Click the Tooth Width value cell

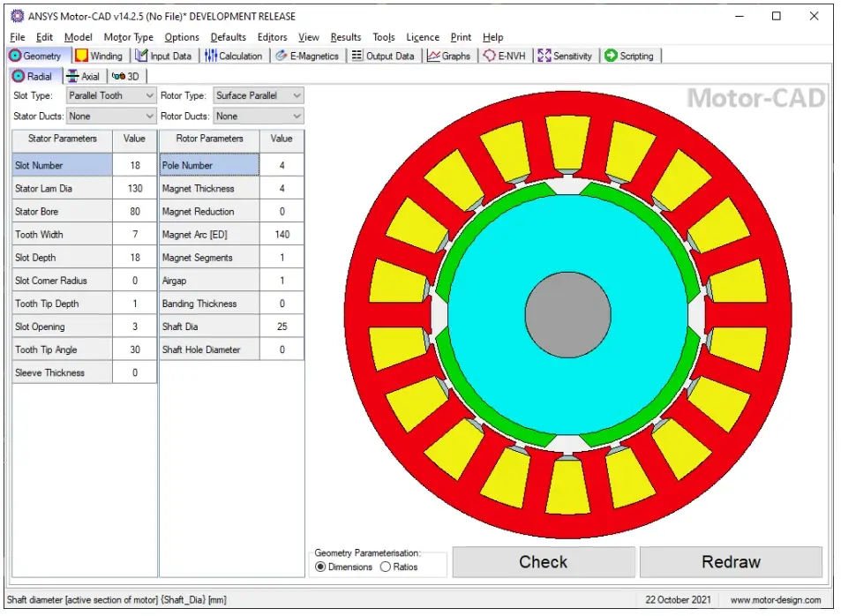pos(135,235)
